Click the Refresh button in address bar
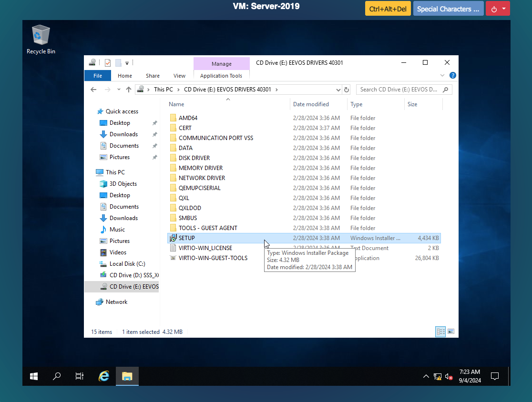 point(347,90)
